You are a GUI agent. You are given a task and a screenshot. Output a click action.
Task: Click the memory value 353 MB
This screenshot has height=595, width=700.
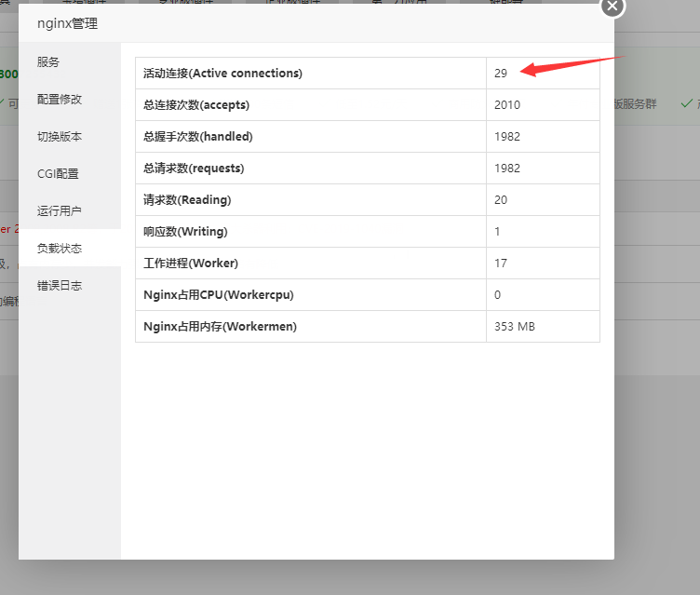pyautogui.click(x=514, y=327)
